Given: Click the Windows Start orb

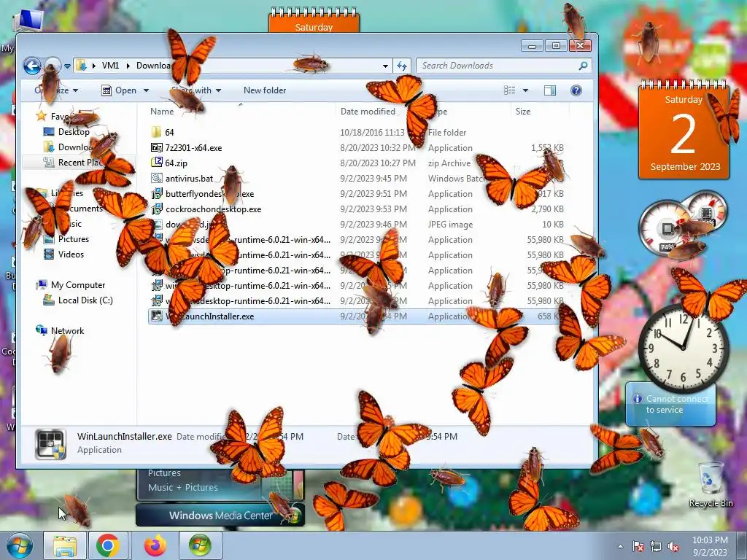Looking at the screenshot, I should (19, 545).
